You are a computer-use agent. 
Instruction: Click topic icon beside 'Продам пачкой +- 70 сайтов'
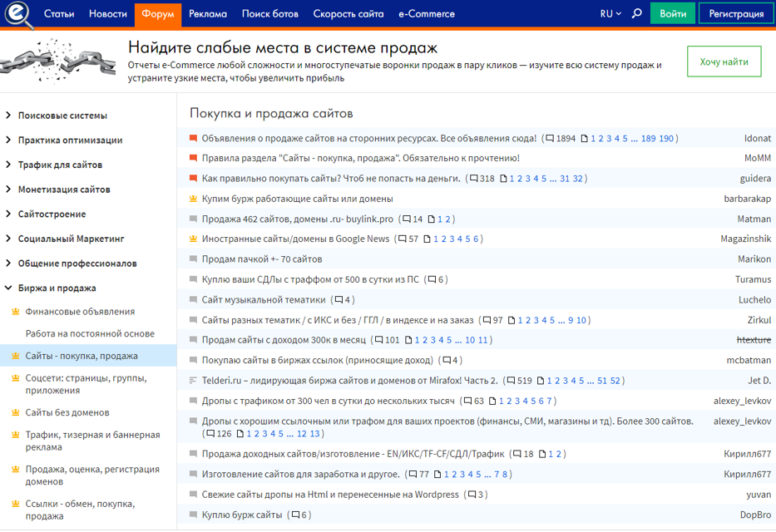pos(194,259)
